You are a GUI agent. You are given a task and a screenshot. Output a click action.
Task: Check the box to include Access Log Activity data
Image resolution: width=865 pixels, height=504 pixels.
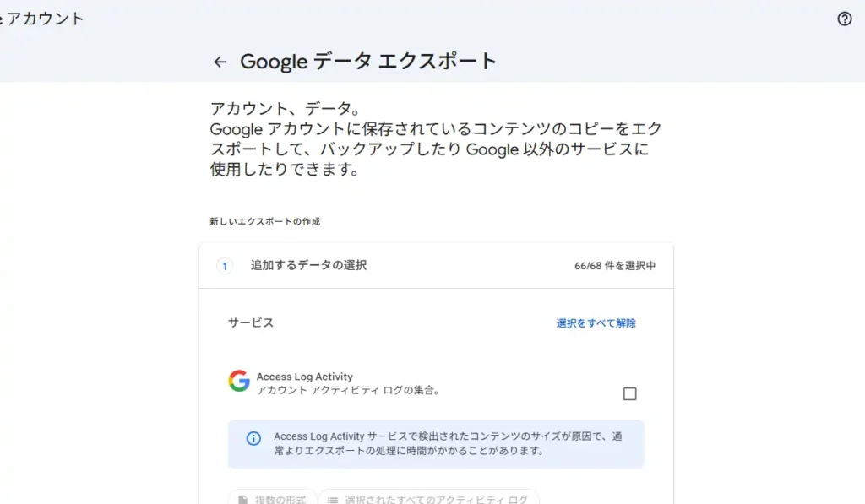point(629,393)
